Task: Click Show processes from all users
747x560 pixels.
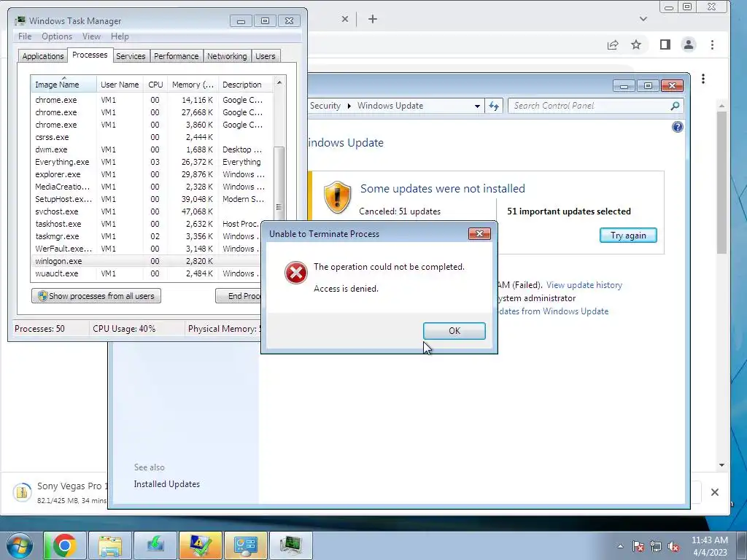Action: 96,296
